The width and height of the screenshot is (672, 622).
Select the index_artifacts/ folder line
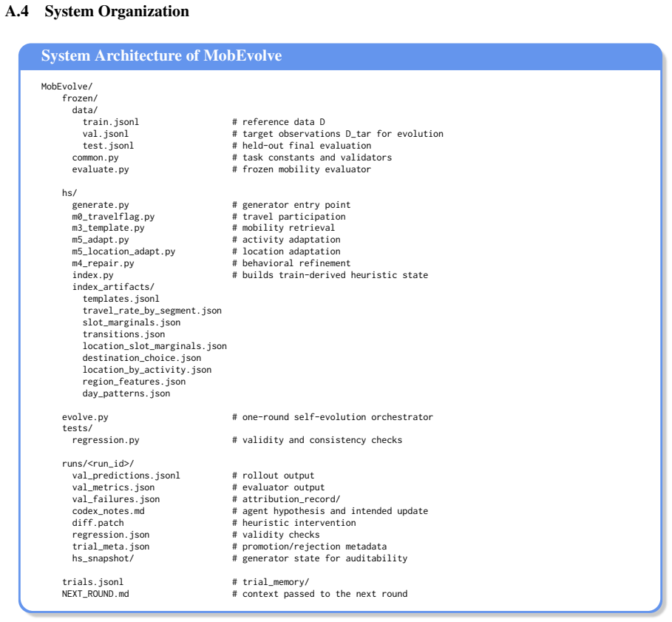[x=113, y=287]
